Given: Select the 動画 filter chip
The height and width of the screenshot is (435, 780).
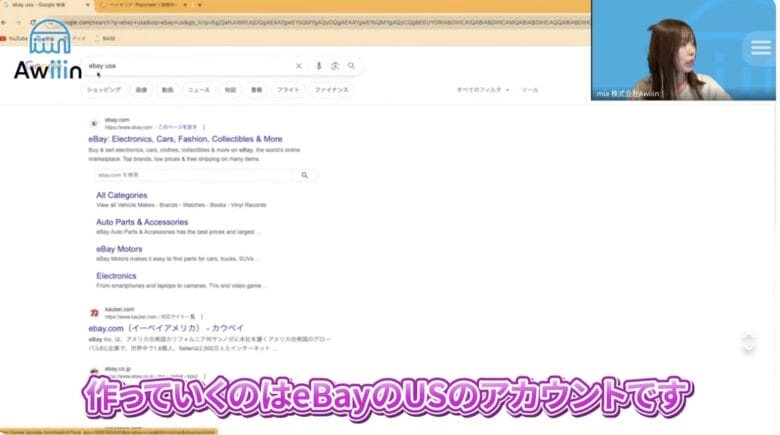Looking at the screenshot, I should tap(168, 90).
